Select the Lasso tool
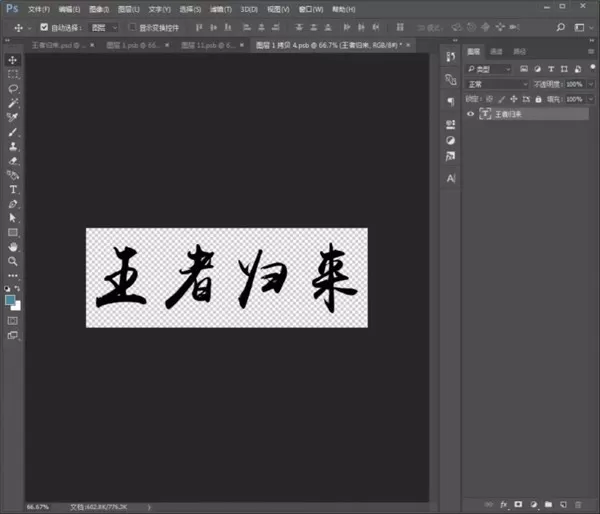 pos(13,89)
